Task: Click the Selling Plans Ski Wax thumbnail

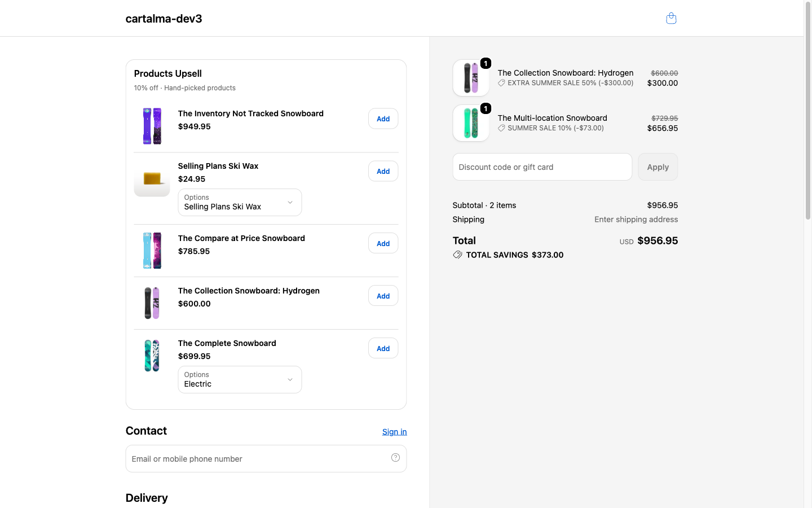Action: pos(152,178)
